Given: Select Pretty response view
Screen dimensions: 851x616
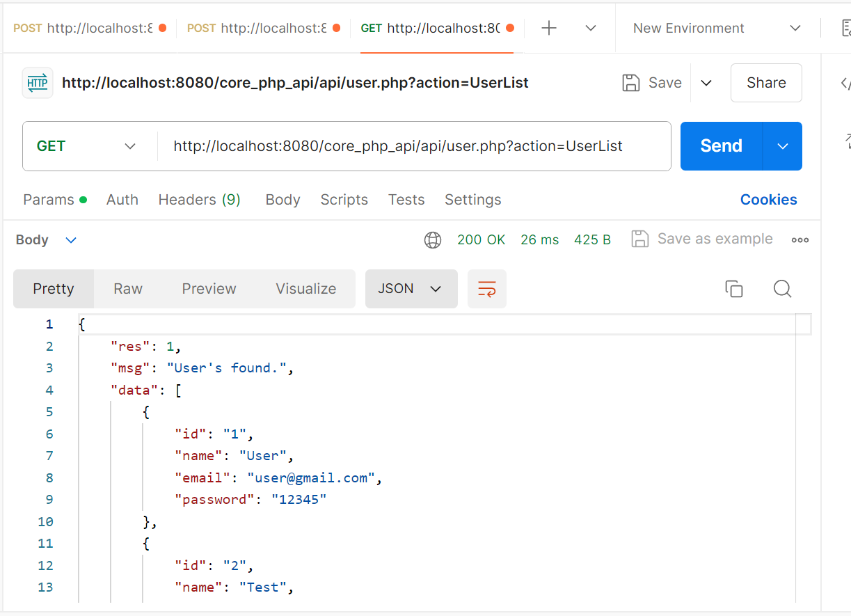Looking at the screenshot, I should click(x=54, y=289).
